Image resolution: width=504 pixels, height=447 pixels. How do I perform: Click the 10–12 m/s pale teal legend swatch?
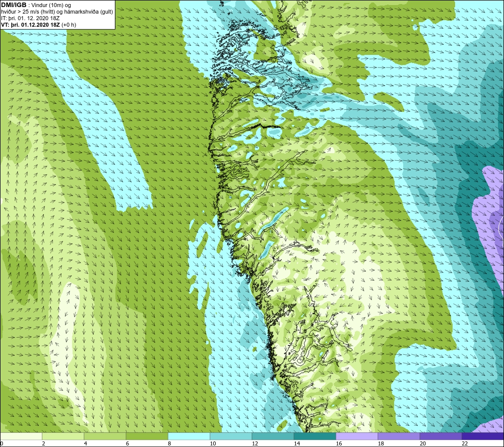(231, 436)
